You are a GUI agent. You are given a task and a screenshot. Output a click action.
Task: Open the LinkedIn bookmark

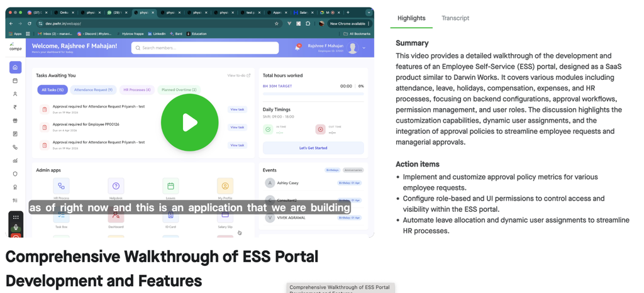click(157, 34)
